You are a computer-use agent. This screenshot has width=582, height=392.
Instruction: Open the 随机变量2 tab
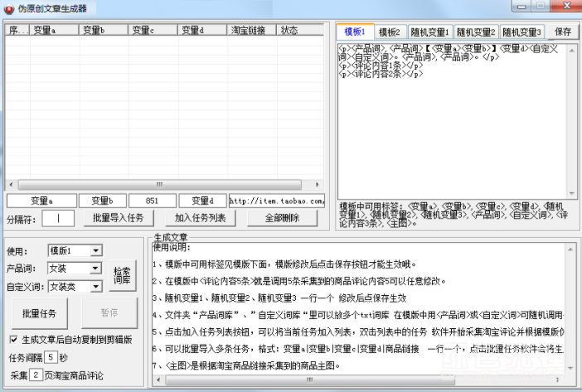476,32
